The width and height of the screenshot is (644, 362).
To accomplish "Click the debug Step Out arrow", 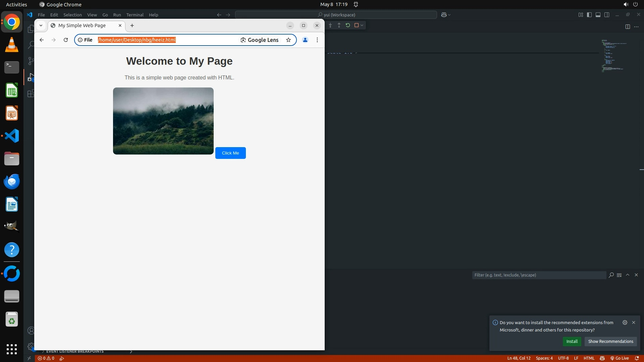I will (339, 25).
